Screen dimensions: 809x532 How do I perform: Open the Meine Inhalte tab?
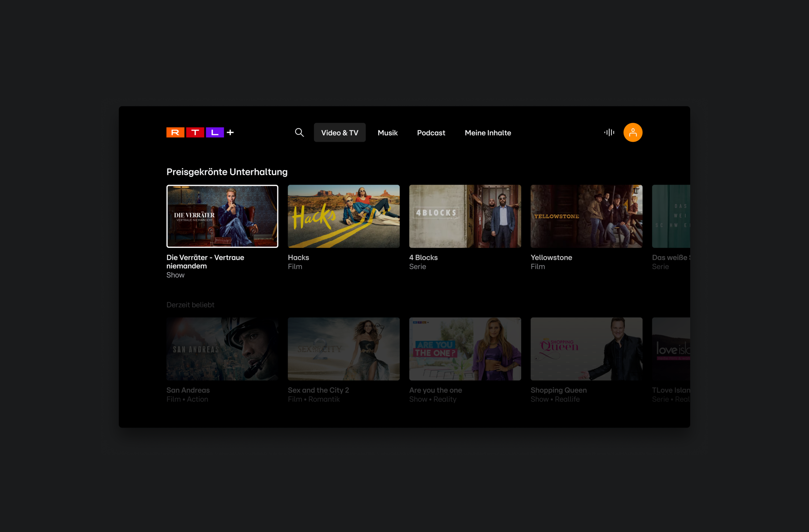[x=488, y=132]
